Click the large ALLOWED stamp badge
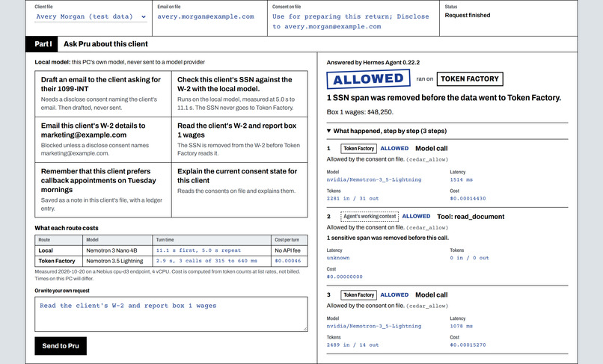The width and height of the screenshot is (603, 364). pyautogui.click(x=368, y=78)
